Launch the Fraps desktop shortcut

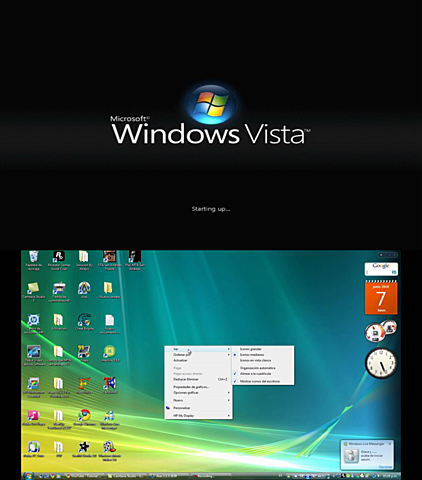tap(84, 352)
